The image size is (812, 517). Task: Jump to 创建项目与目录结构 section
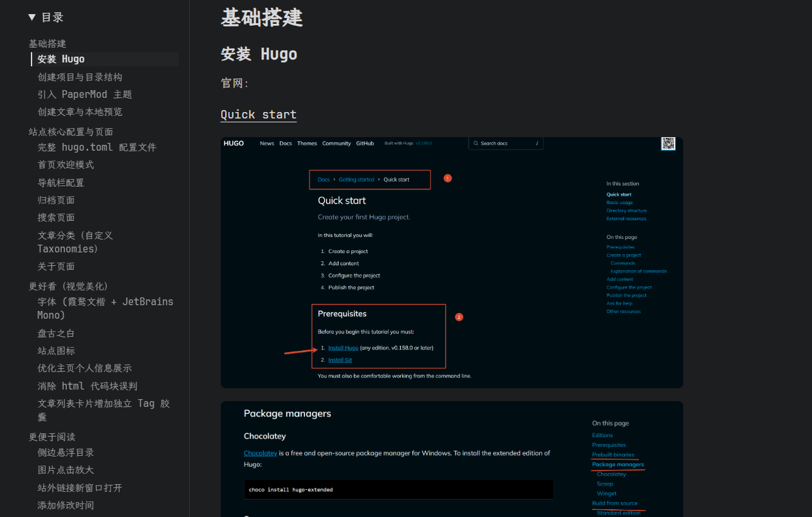80,77
